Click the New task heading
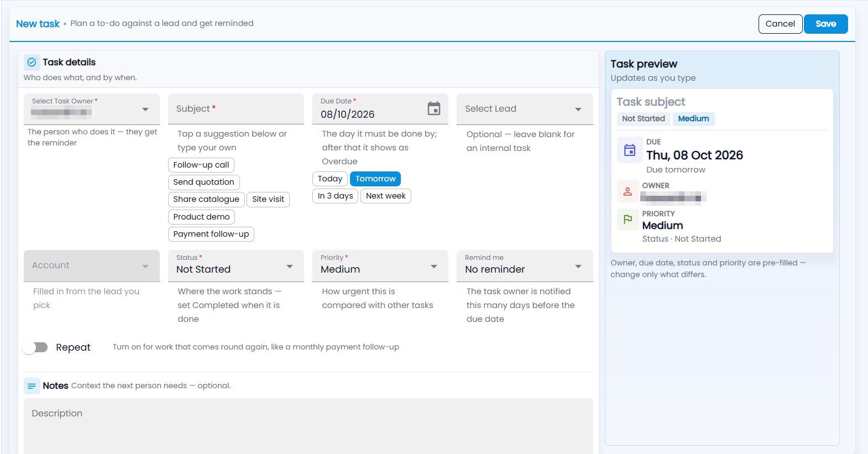 (38, 24)
